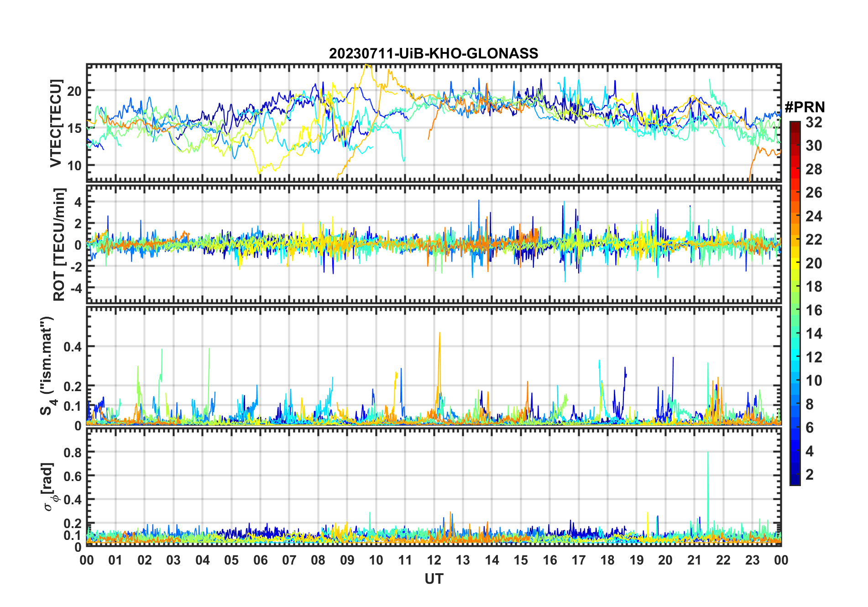Click colorbar tick label 14

click(814, 334)
